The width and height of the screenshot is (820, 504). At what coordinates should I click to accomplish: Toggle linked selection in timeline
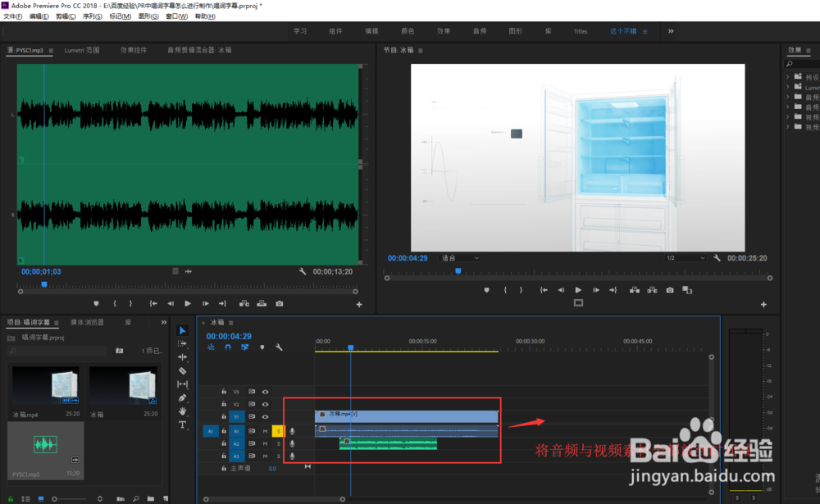pyautogui.click(x=244, y=347)
